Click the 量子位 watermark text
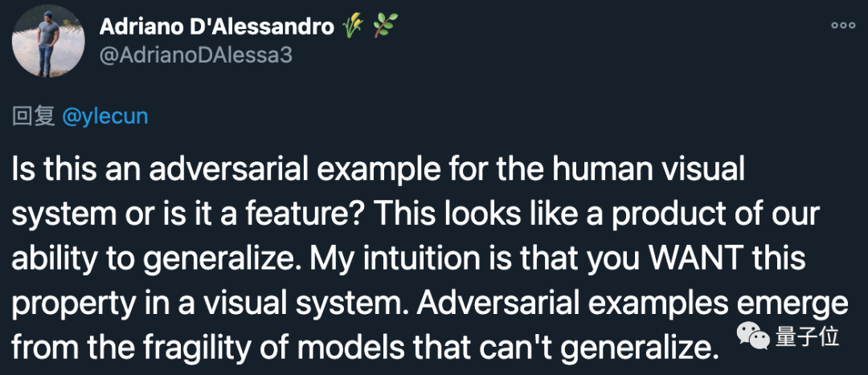The width and height of the screenshot is (868, 375). (x=808, y=337)
